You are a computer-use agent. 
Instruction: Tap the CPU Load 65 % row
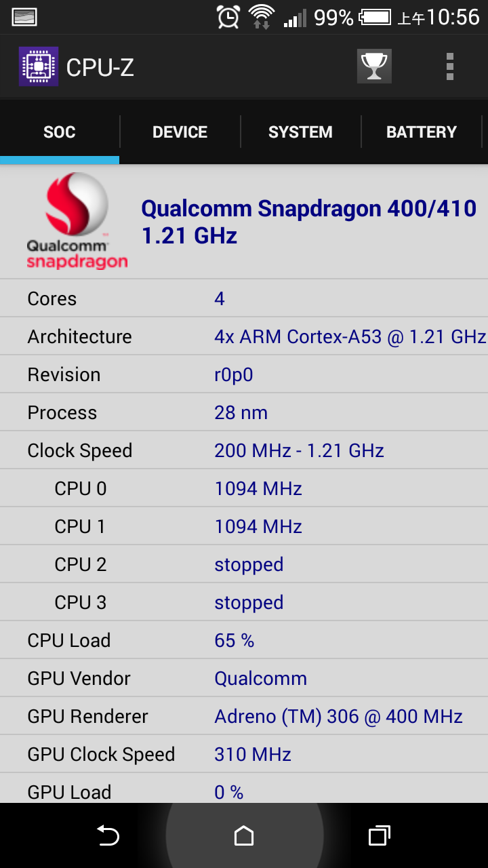(x=244, y=640)
